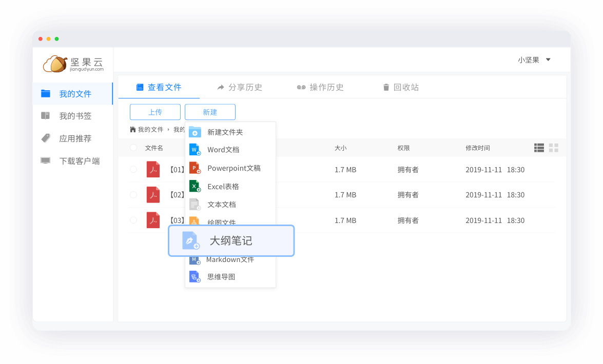Click the Excel表格 icon in the menu
The width and height of the screenshot is (603, 364).
click(195, 187)
